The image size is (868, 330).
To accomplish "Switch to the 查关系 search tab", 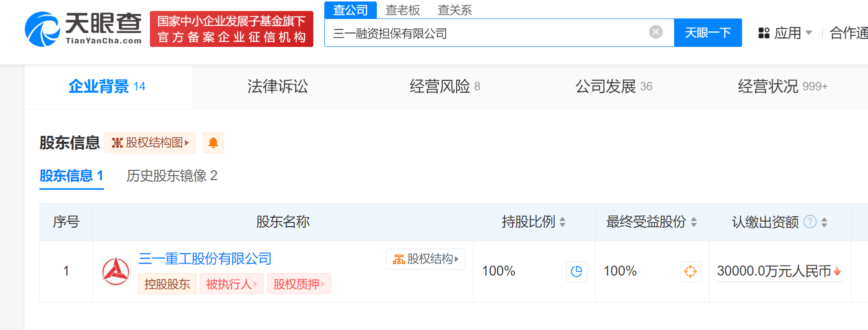I will click(x=455, y=10).
